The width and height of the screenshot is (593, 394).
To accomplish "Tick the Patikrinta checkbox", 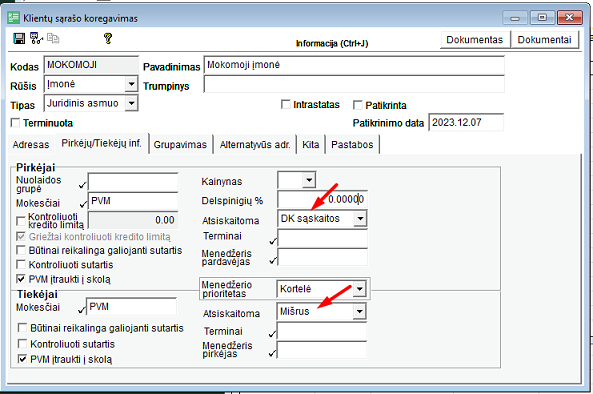I will [x=357, y=105].
